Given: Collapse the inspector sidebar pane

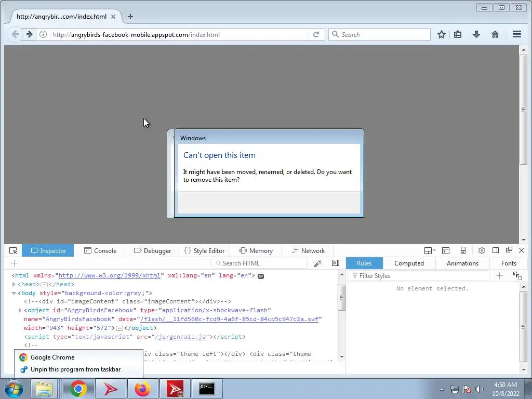Looking at the screenshot, I should click(x=336, y=263).
